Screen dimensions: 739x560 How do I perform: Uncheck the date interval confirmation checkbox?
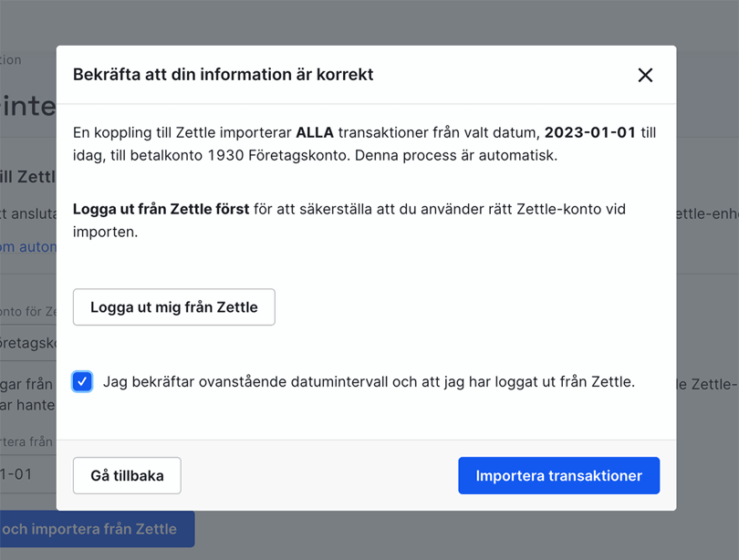(82, 381)
